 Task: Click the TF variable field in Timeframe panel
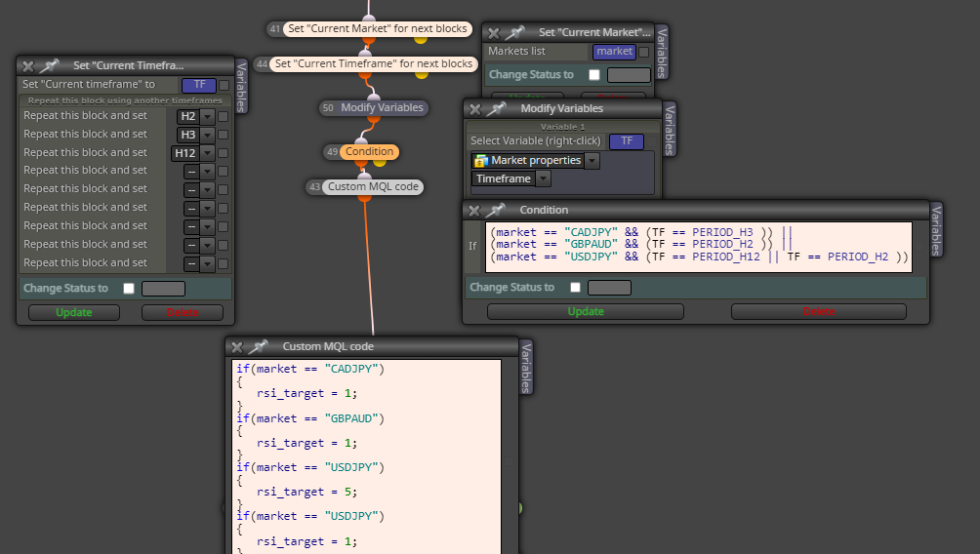pyautogui.click(x=199, y=85)
